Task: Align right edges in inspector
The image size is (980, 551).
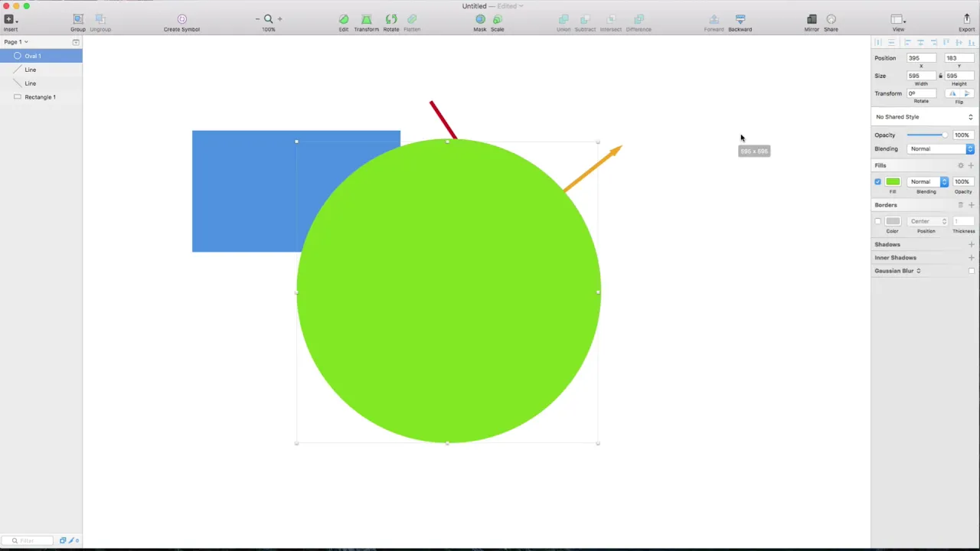Action: [x=933, y=43]
